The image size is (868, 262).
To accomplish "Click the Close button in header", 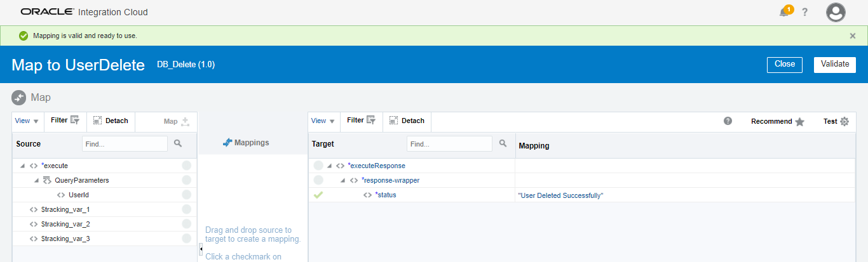I will coord(785,64).
